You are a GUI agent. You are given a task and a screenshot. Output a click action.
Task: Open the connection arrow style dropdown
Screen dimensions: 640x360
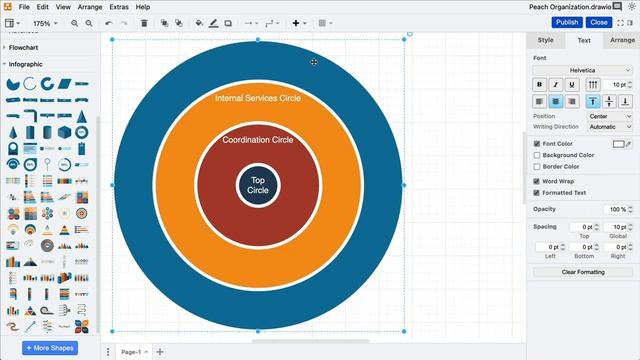(x=251, y=23)
